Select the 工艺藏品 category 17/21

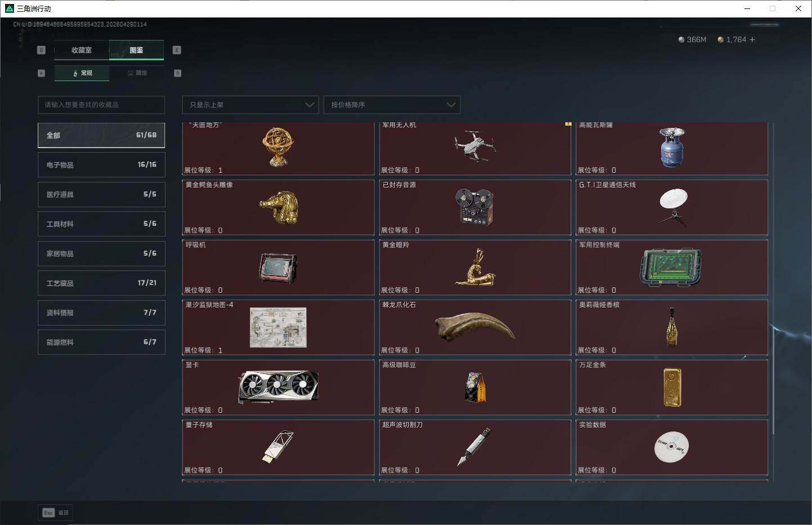coord(101,283)
